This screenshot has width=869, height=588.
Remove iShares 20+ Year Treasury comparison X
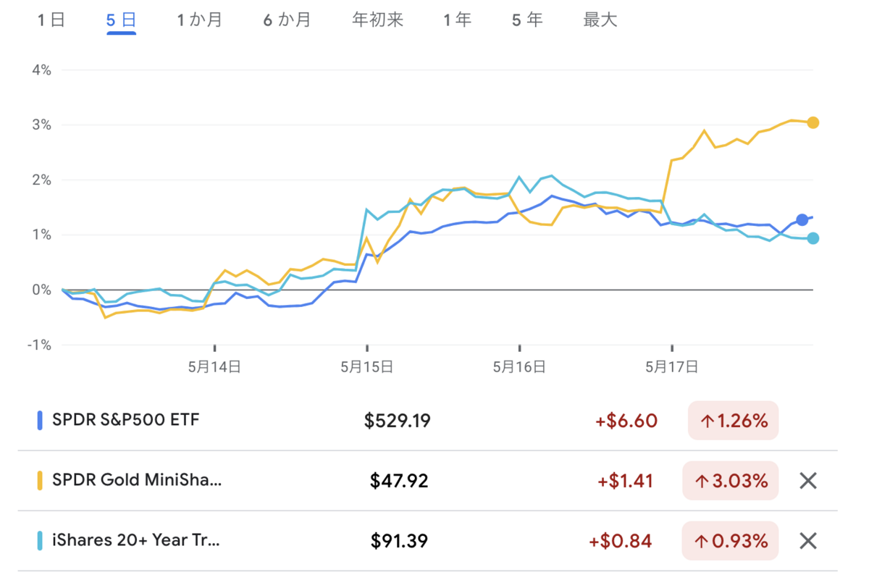tap(807, 541)
